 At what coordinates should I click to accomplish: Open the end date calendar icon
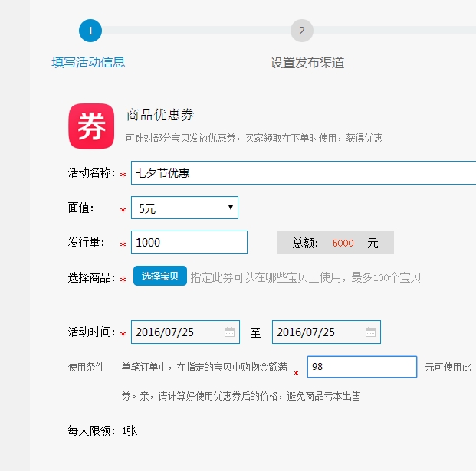click(x=370, y=332)
